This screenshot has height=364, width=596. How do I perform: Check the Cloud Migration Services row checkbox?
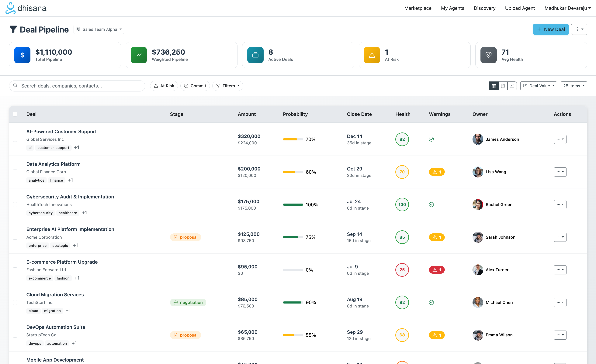click(15, 302)
